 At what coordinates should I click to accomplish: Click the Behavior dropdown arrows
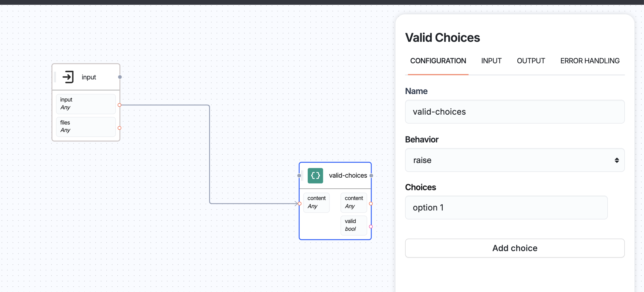pos(617,160)
